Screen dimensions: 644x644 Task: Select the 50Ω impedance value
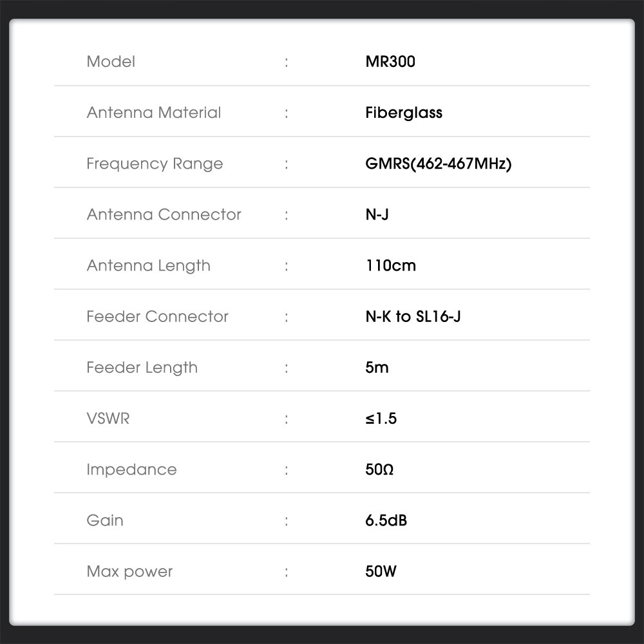(x=379, y=469)
